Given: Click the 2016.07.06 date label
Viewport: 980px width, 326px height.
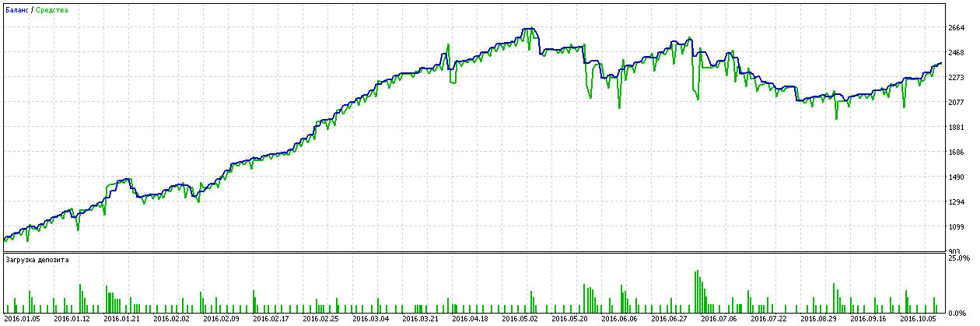Looking at the screenshot, I should (719, 318).
